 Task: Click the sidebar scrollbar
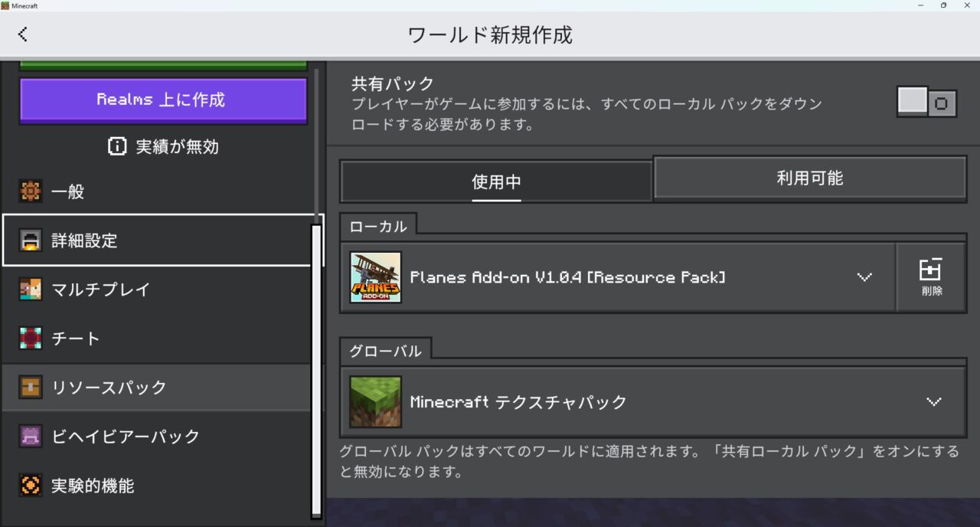tap(315, 368)
